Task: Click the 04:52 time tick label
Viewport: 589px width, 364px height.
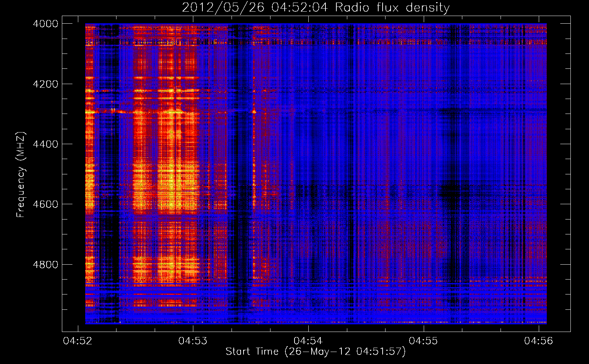Action: coord(78,341)
